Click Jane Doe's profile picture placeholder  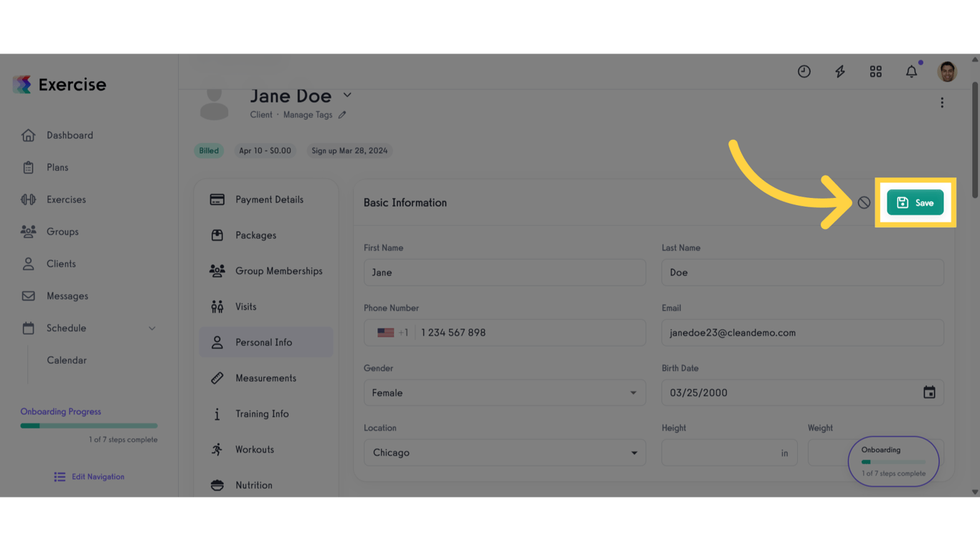pyautogui.click(x=214, y=104)
